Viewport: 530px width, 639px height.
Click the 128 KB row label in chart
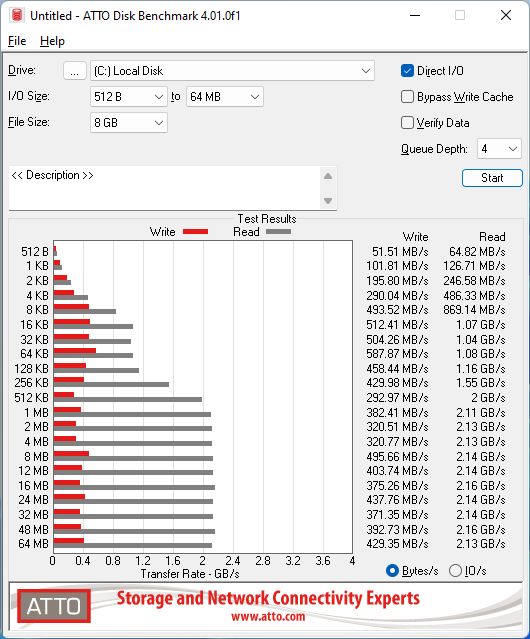tap(31, 368)
